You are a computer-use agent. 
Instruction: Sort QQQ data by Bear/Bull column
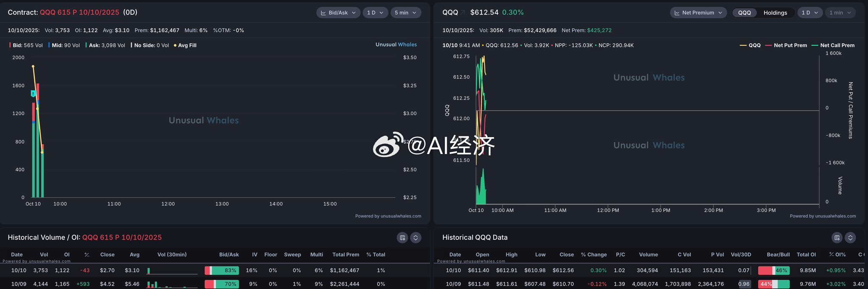click(778, 255)
